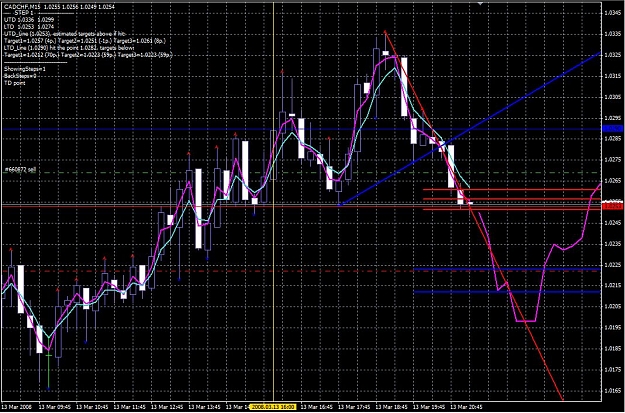625x413 pixels.
Task: Click the chart shift triangle marker at top
Action: [480, 3]
